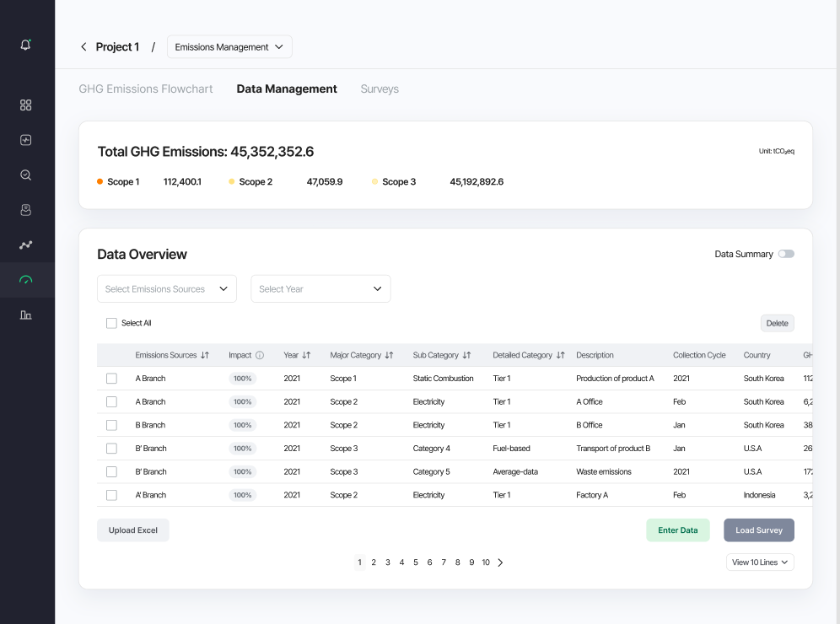840x624 pixels.
Task: Open the bar chart building sidebar icon
Action: point(25,315)
